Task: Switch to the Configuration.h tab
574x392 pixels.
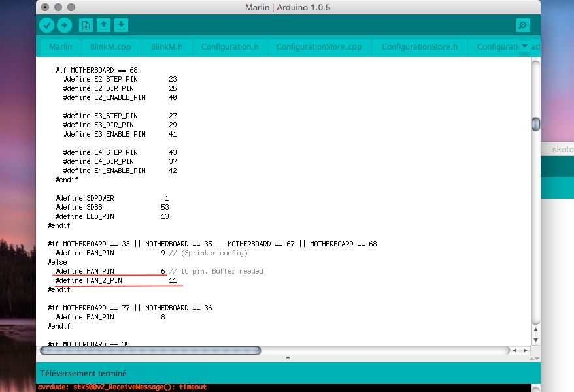Action: pos(230,47)
